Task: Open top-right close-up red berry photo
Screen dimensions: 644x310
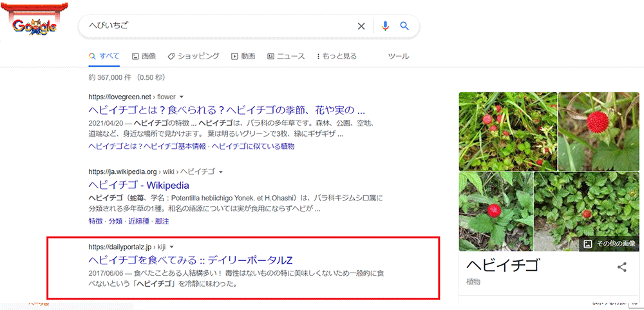Action: click(599, 131)
